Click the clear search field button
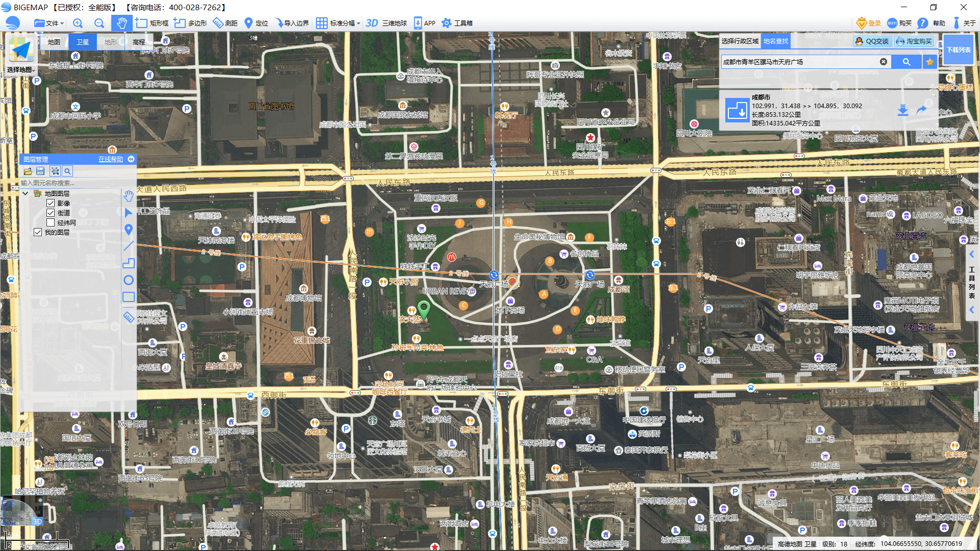 point(883,62)
